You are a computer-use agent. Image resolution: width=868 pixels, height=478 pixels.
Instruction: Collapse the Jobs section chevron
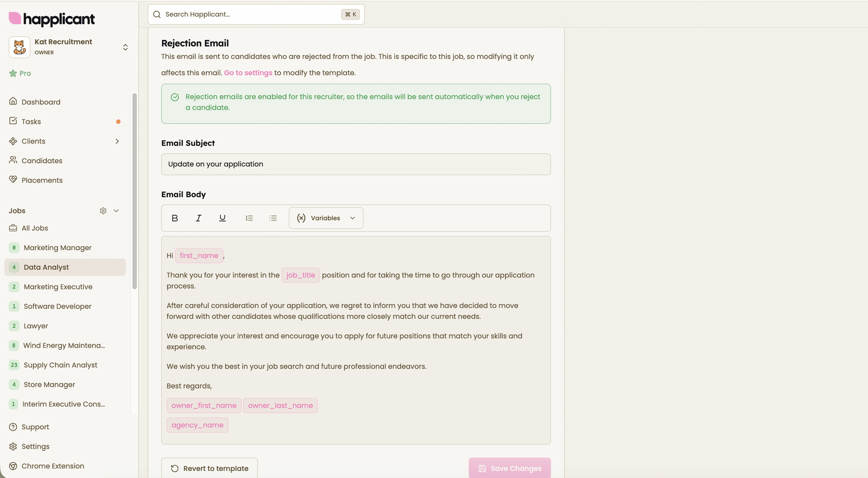point(116,211)
